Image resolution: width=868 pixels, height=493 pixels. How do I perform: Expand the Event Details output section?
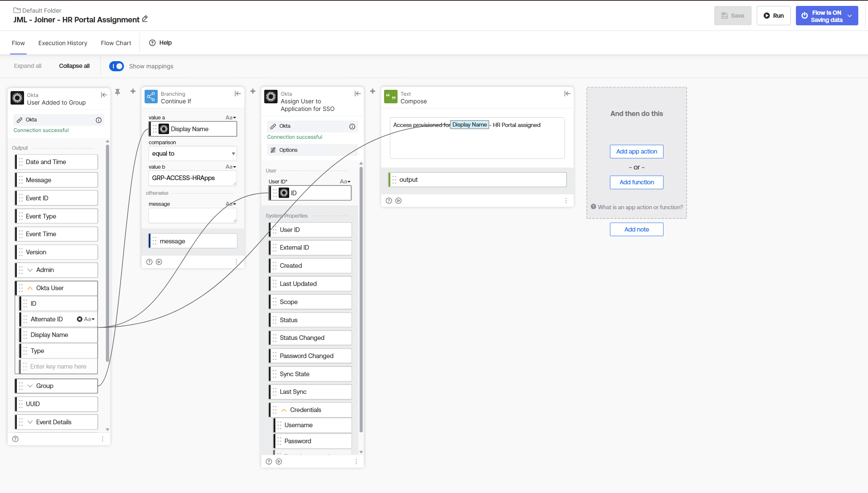tap(30, 422)
